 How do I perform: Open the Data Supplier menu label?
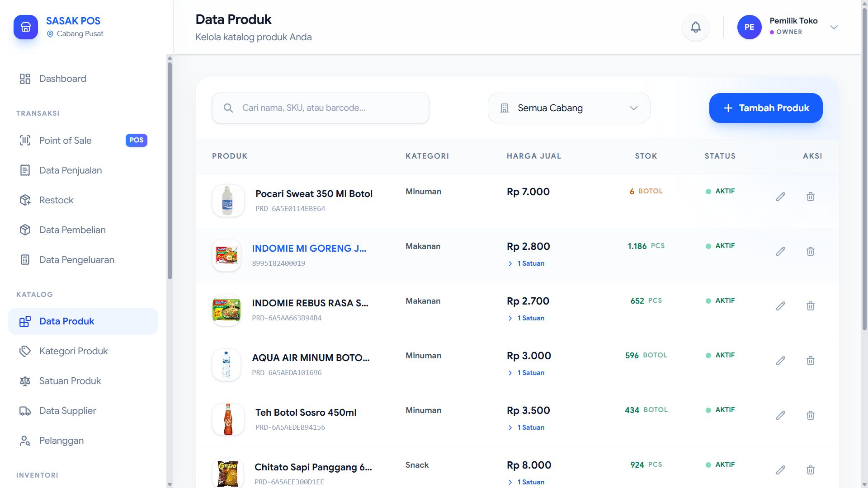68,411
